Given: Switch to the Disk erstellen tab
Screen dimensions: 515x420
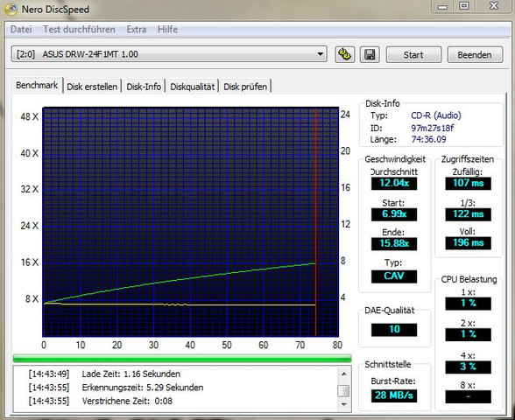Looking at the screenshot, I should 92,87.
